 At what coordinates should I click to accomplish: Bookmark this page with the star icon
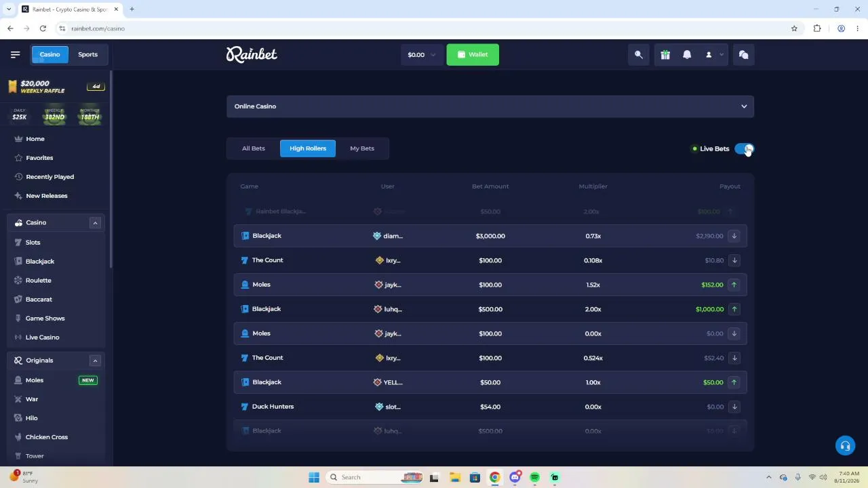794,28
